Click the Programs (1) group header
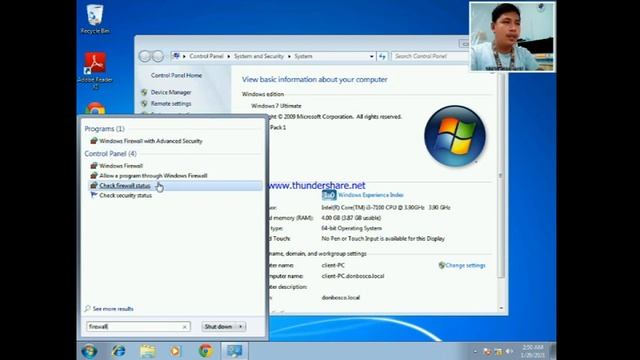This screenshot has height=360, width=640. (104, 129)
